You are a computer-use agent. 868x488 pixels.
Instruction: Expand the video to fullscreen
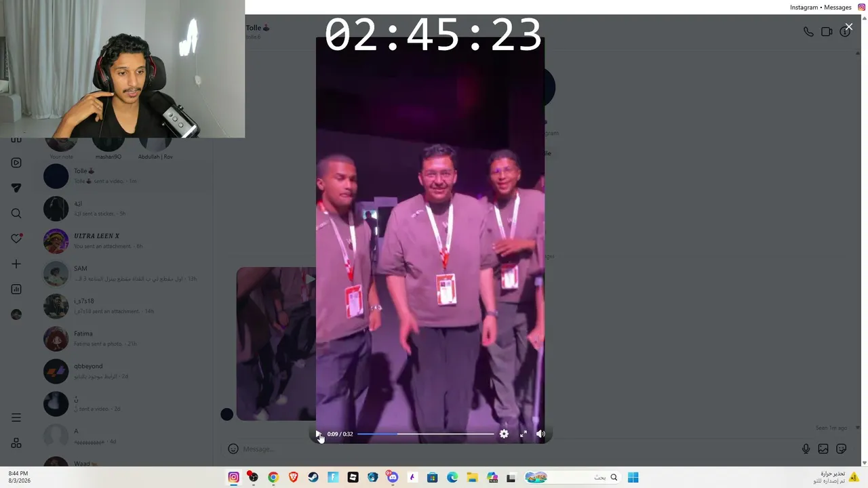click(x=523, y=434)
